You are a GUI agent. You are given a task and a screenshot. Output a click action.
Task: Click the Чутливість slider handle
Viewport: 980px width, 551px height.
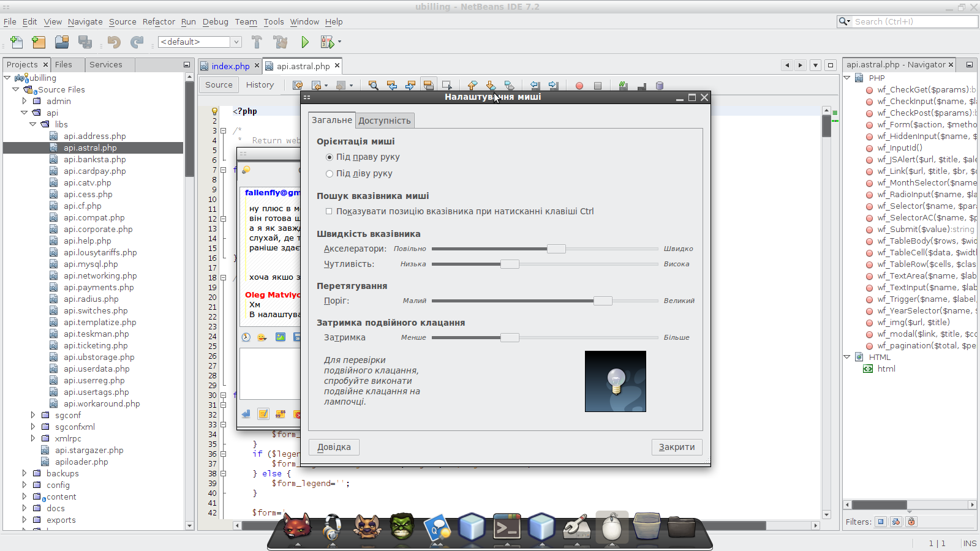tap(510, 264)
